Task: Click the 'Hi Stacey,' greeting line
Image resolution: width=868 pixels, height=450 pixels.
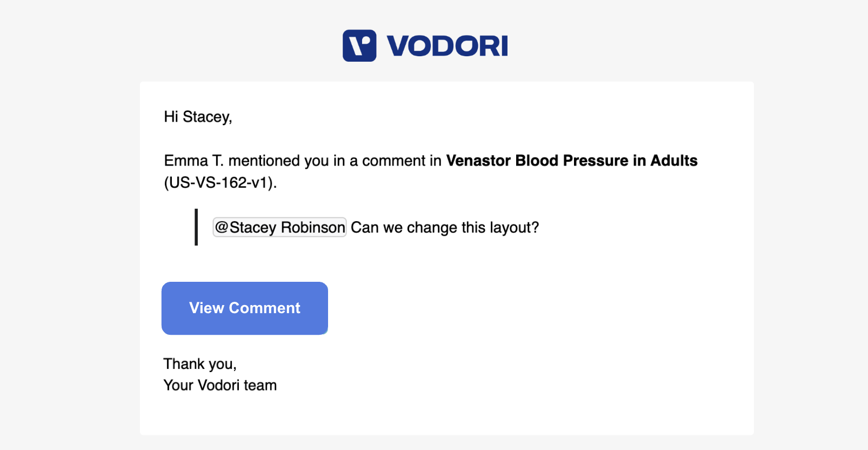Action: pos(198,117)
